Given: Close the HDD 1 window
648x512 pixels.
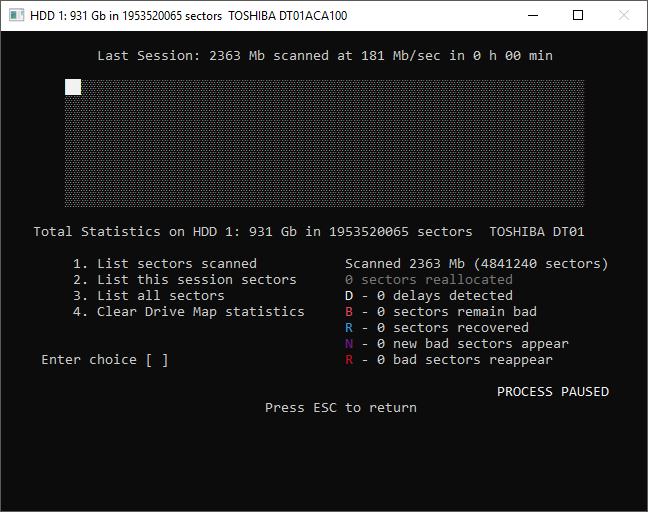Looking at the screenshot, I should (624, 16).
